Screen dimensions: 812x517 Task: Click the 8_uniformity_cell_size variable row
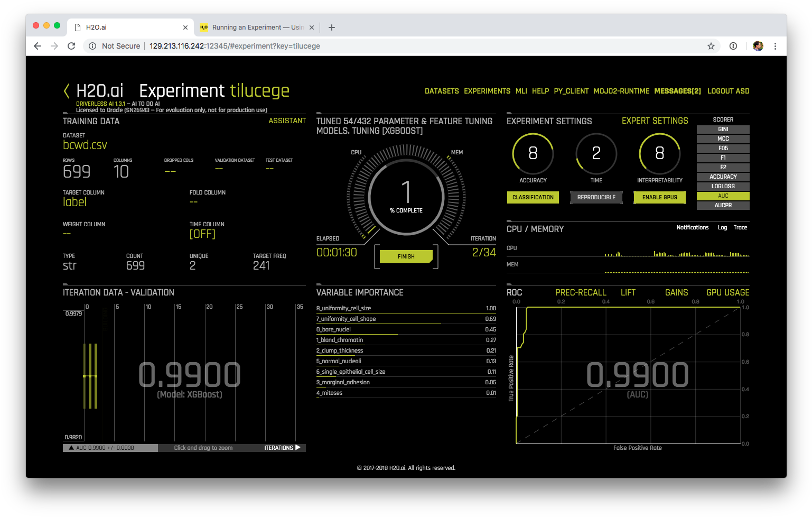point(406,308)
